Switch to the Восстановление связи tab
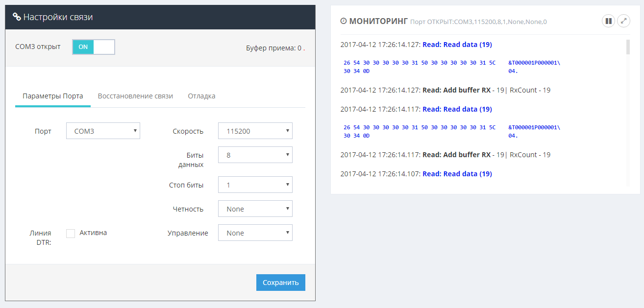Image resolution: width=644 pixels, height=308 pixels. pyautogui.click(x=135, y=96)
